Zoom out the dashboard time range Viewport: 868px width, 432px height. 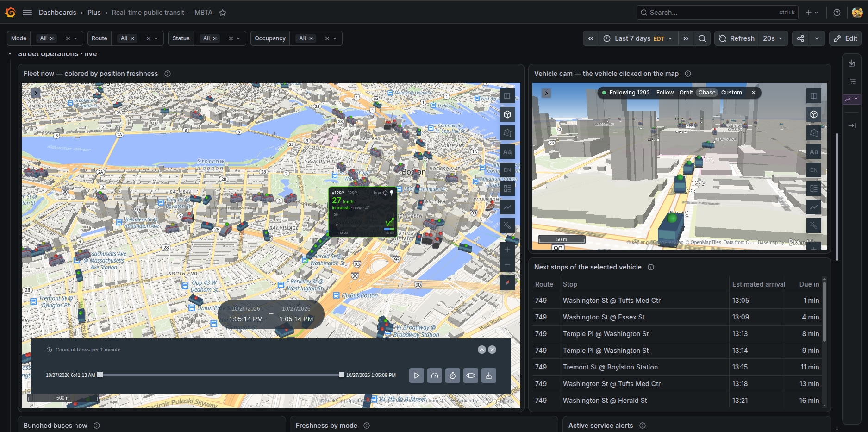[702, 38]
